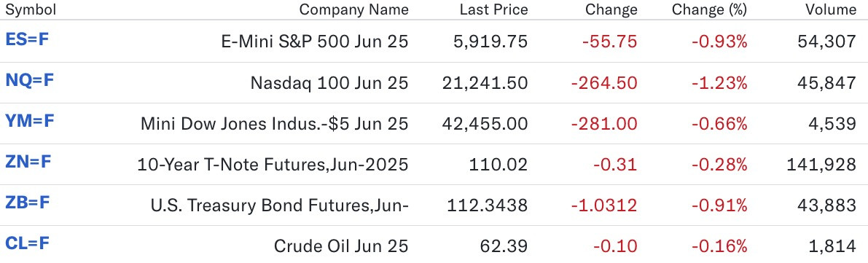Image resolution: width=868 pixels, height=263 pixels.
Task: Select the Mini Dow Jones Indus.-$5 row
Action: pyautogui.click(x=434, y=123)
